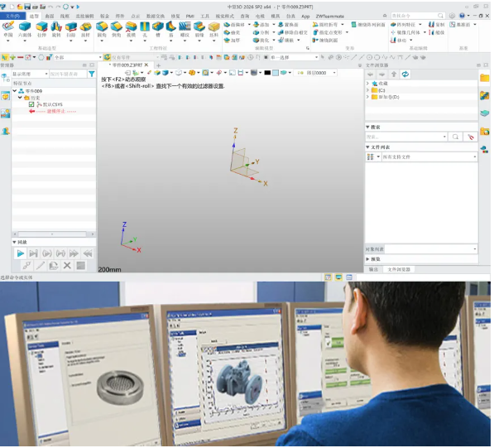494x448 pixels.
Task: Click the play button in the 回放 panel
Action: 21,253
